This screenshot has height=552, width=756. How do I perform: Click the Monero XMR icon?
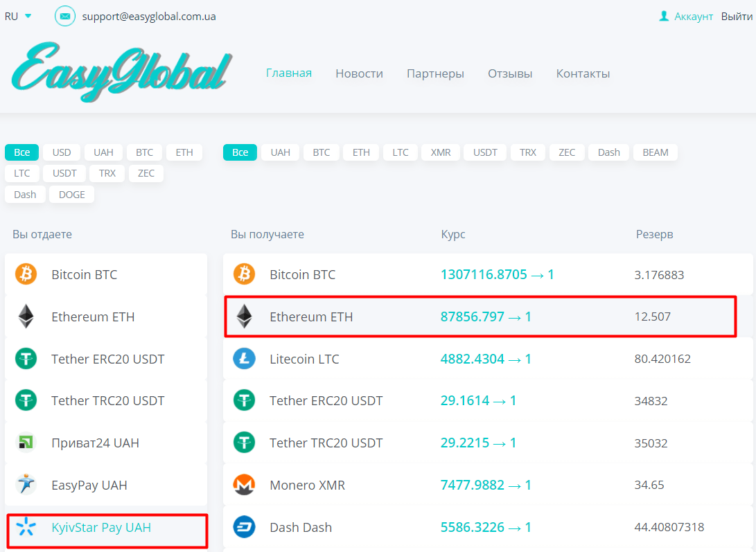click(x=244, y=485)
